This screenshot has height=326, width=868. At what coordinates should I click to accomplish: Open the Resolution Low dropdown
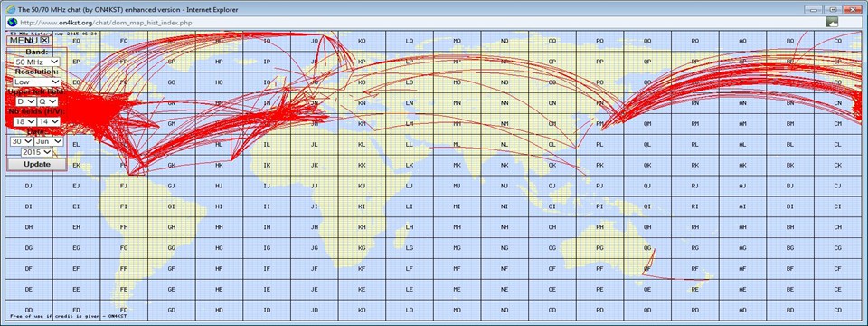point(37,81)
